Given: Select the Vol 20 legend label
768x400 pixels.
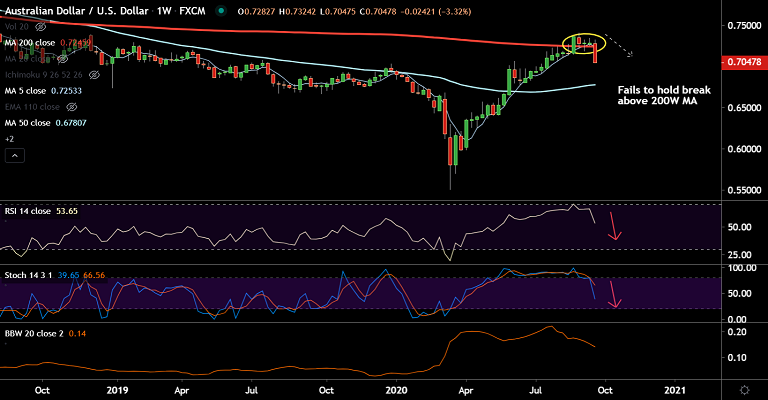Looking at the screenshot, I should click(17, 26).
